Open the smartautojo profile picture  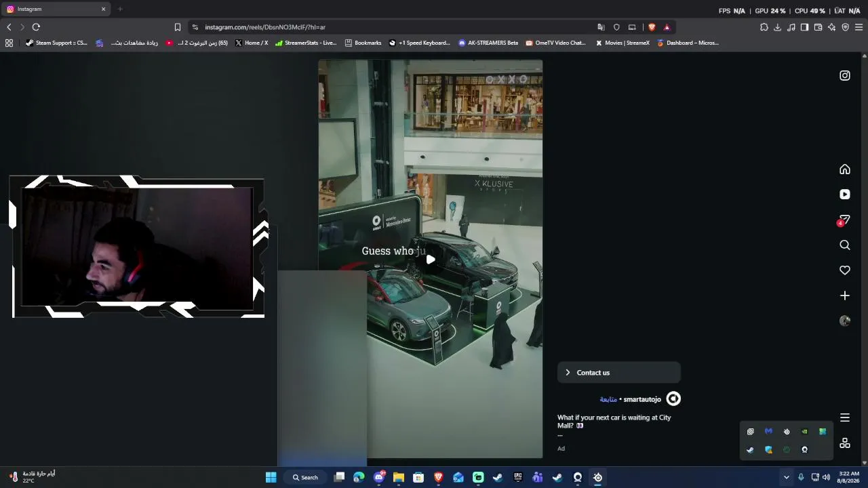point(673,399)
